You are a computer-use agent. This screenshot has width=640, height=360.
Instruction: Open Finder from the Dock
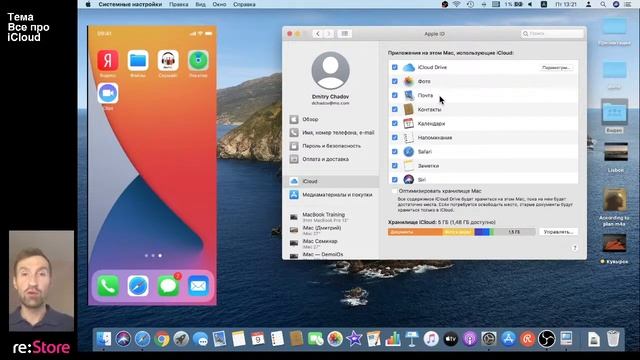(x=104, y=339)
